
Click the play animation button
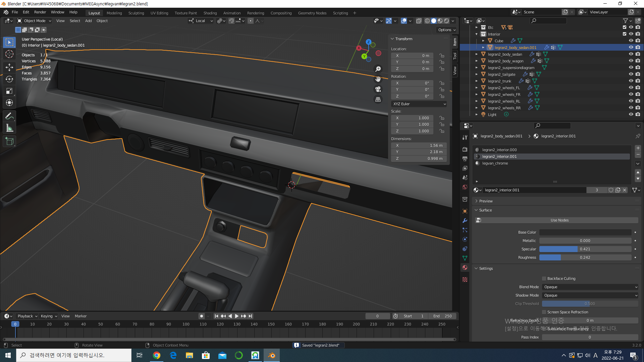coord(237,316)
